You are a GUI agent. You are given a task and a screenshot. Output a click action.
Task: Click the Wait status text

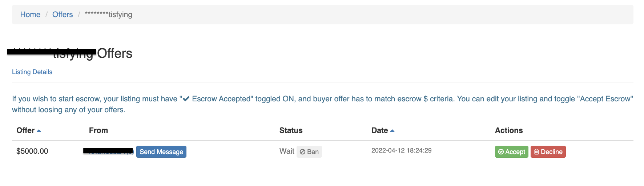pos(287,151)
